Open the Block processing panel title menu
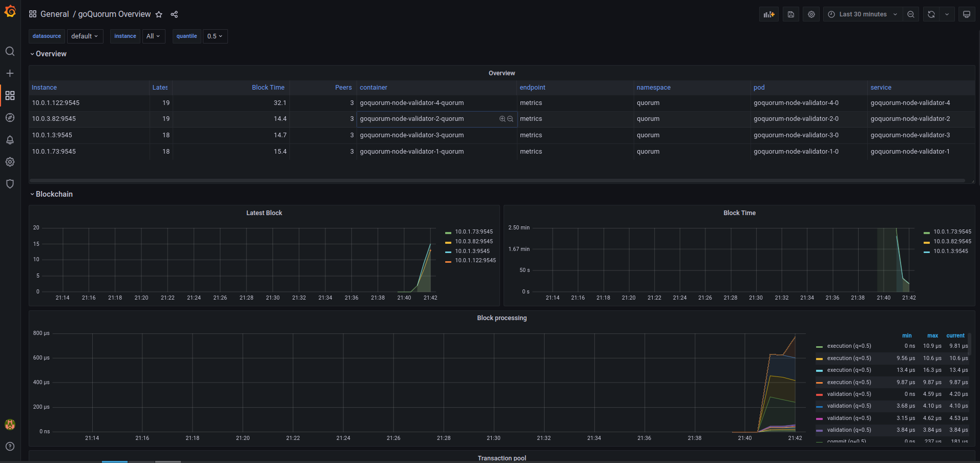The image size is (980, 463). coord(502,318)
